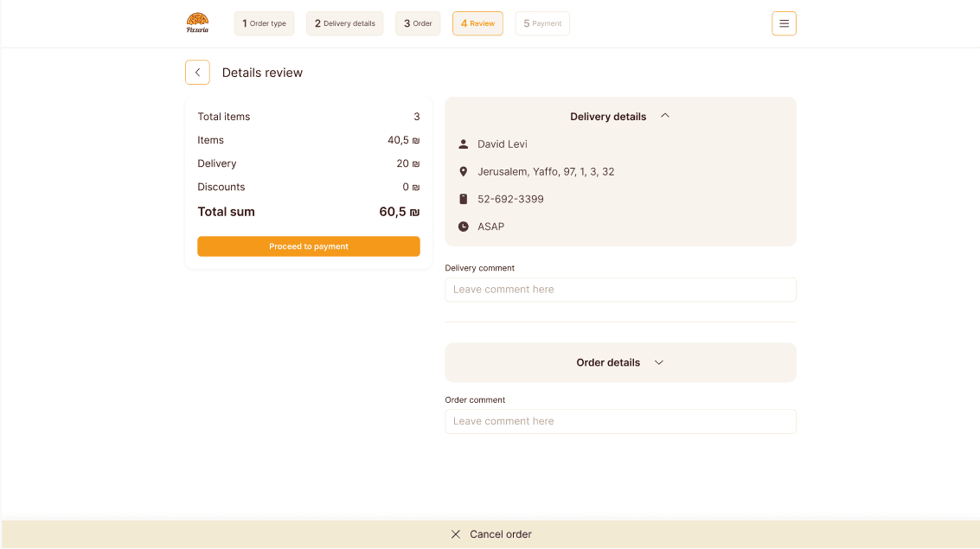Click the ASAP delivery time text

[490, 227]
